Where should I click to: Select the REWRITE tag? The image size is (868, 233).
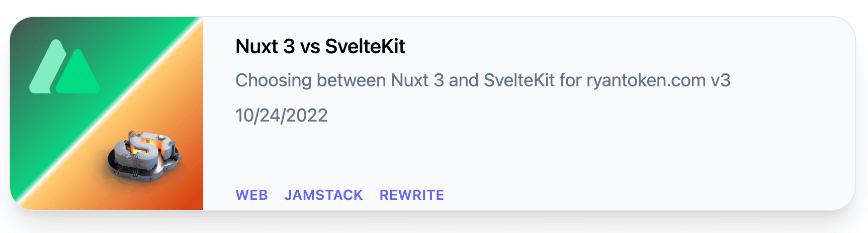coord(412,195)
